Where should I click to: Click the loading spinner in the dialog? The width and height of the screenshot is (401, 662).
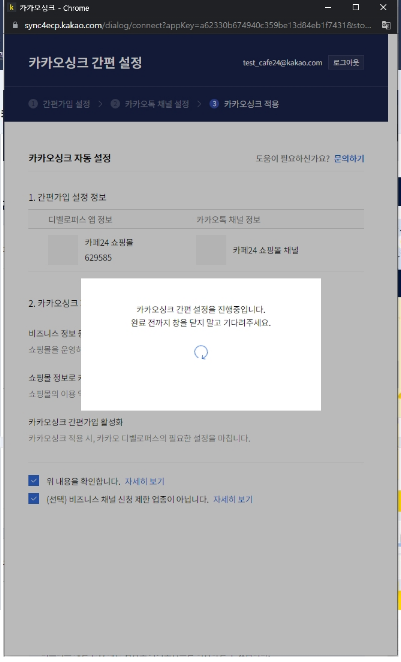click(201, 352)
